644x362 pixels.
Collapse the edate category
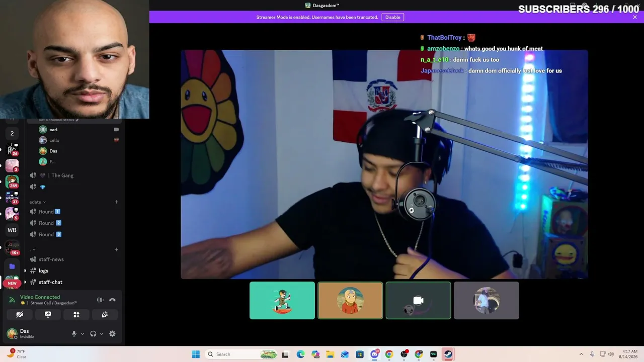pyautogui.click(x=37, y=202)
